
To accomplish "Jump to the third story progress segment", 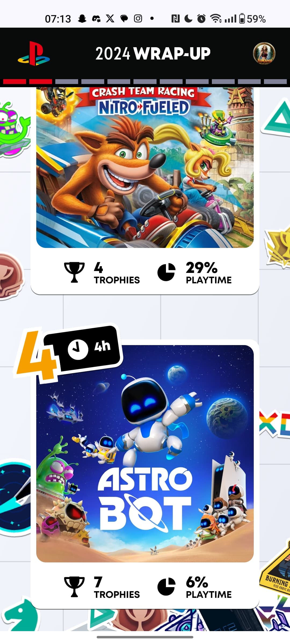I will click(67, 82).
